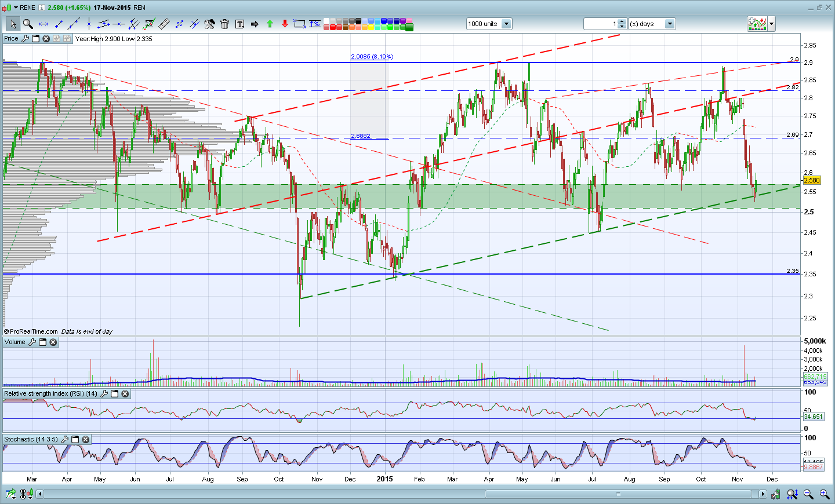Screen dimensions: 835x504
Task: Open the 1000 units dropdown
Action: click(506, 24)
